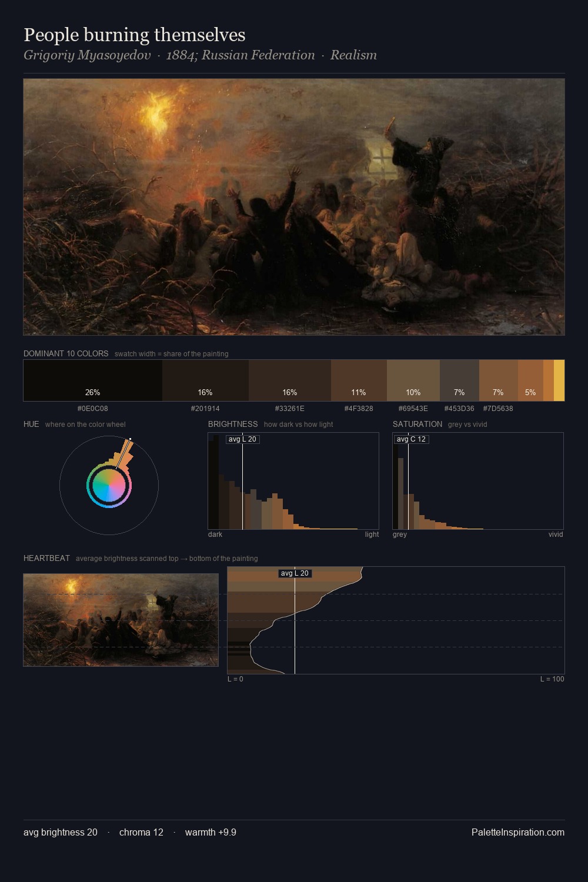Pick the 10% tan swatch
The image size is (588, 882).
pyautogui.click(x=413, y=380)
